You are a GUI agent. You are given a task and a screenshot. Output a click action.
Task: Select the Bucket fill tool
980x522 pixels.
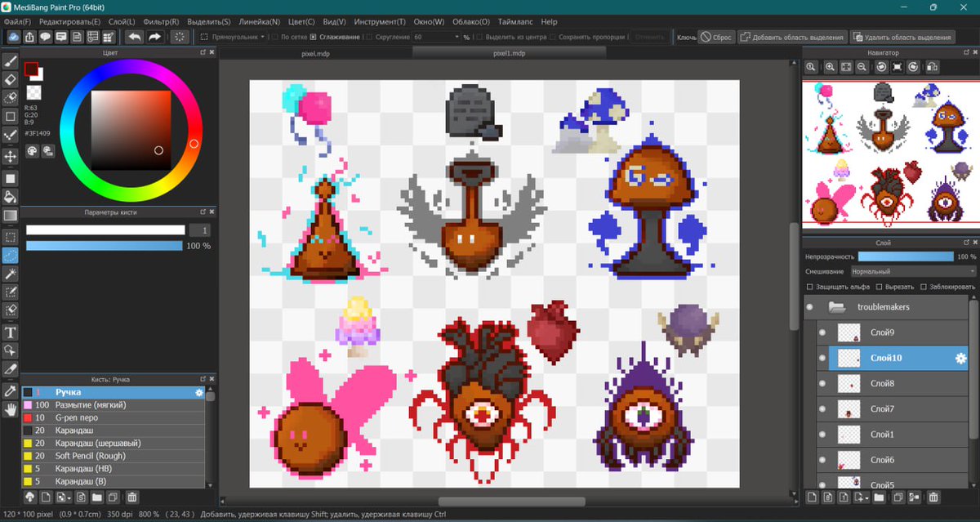(11, 197)
